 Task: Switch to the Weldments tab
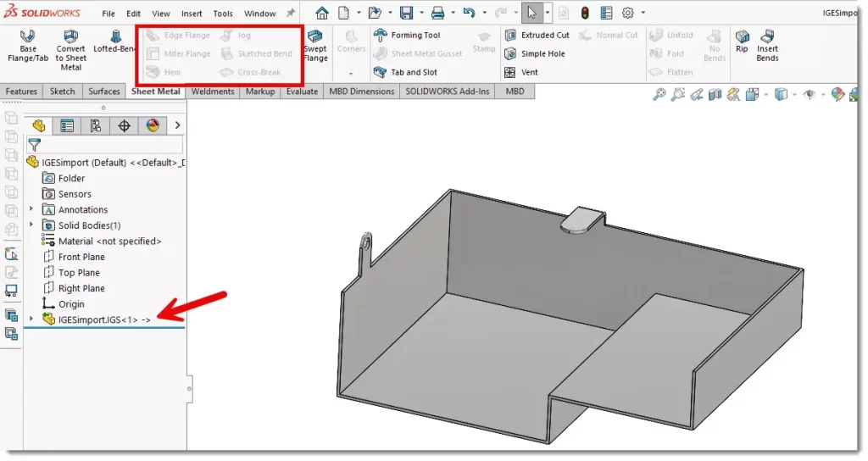click(213, 92)
